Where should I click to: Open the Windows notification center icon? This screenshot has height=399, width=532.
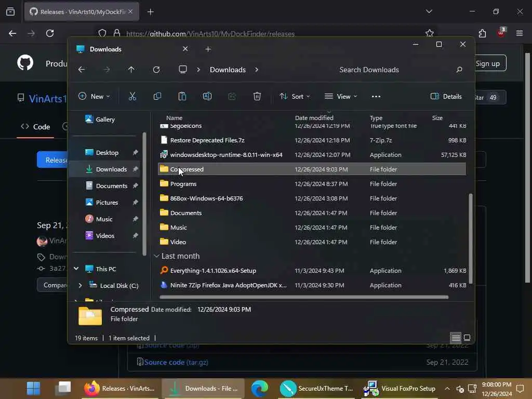pos(520,388)
